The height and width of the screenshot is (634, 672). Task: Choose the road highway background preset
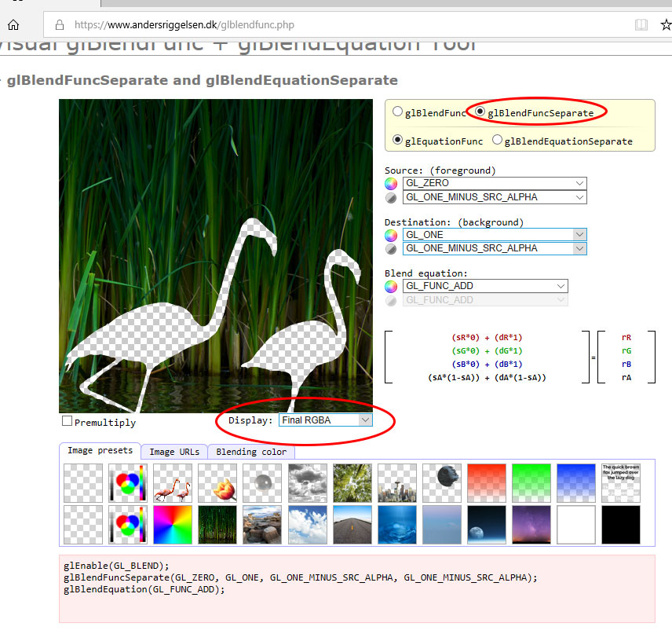pos(352,525)
